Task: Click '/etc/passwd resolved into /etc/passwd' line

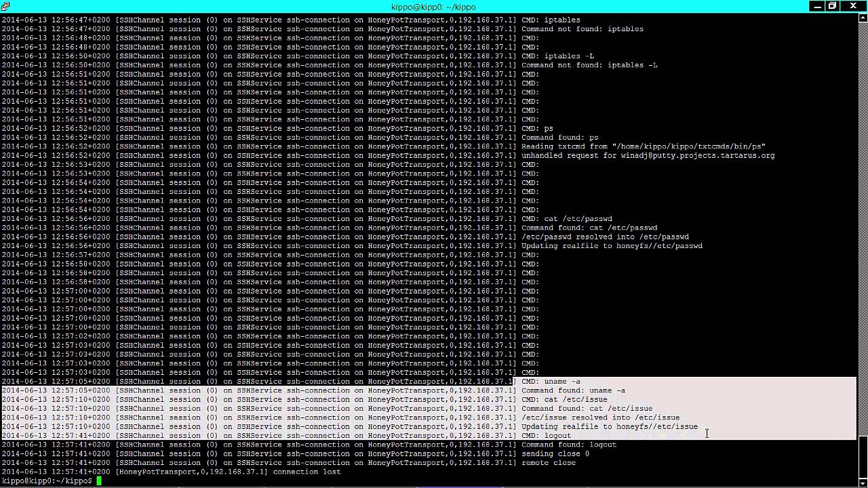Action: coord(605,237)
